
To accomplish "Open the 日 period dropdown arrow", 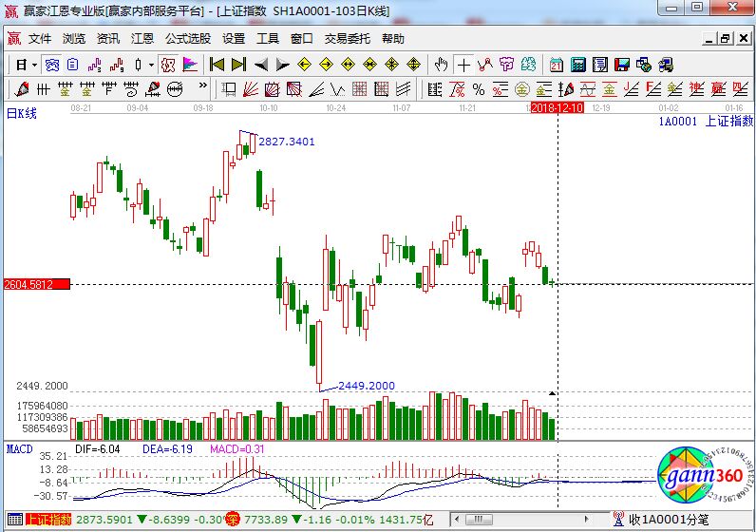I will (34, 65).
